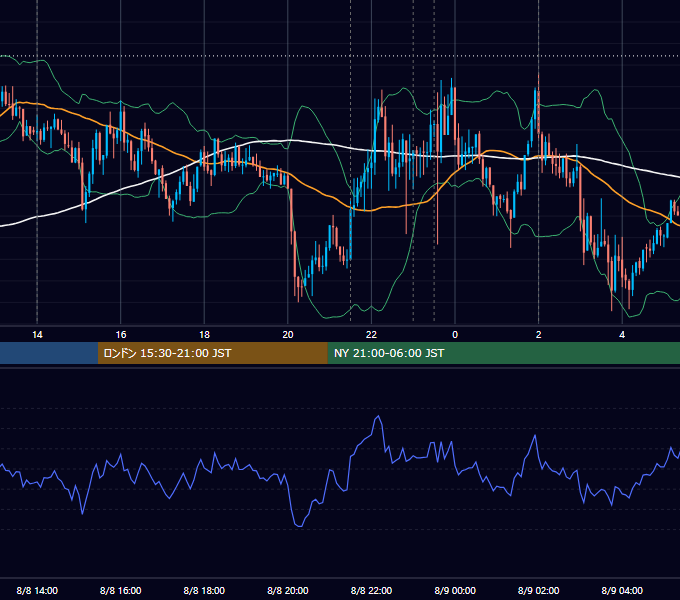The height and width of the screenshot is (600, 680).
Task: Click the 8/8 18:00 label on oscillator axis
Action: 204,591
